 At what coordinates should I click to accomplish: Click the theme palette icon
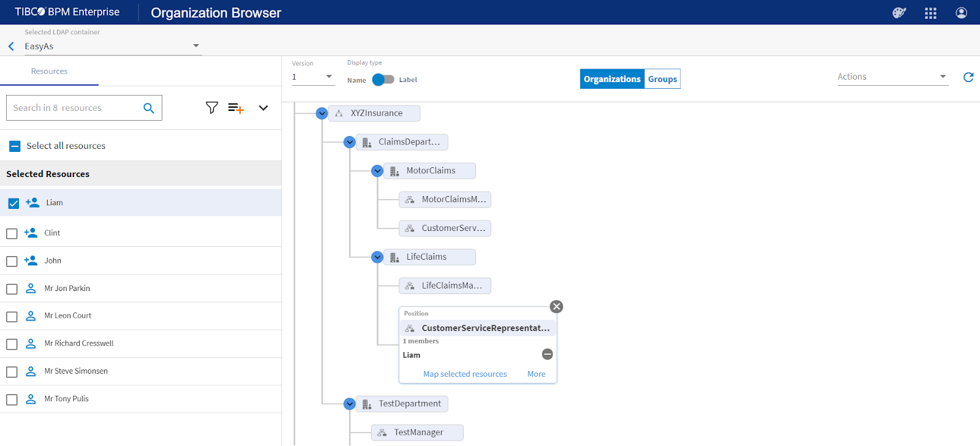(899, 13)
